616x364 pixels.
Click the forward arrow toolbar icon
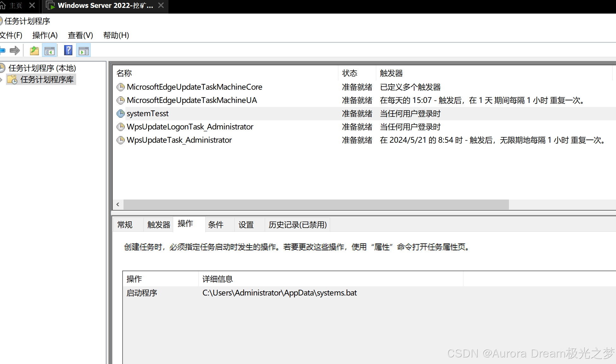[15, 51]
